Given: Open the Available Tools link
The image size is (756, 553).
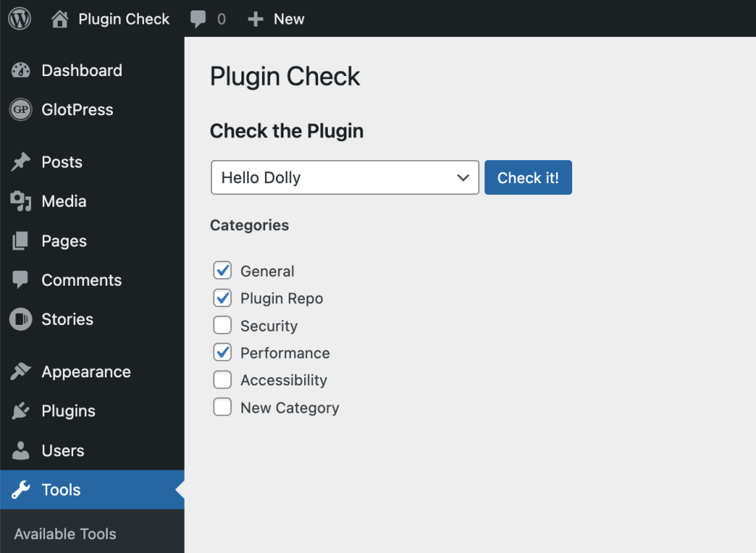Looking at the screenshot, I should point(65,534).
